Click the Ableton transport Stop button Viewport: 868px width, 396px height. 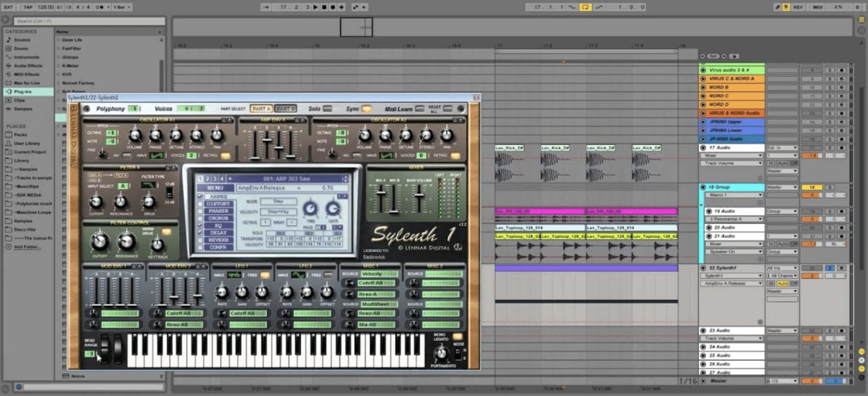click(x=324, y=7)
